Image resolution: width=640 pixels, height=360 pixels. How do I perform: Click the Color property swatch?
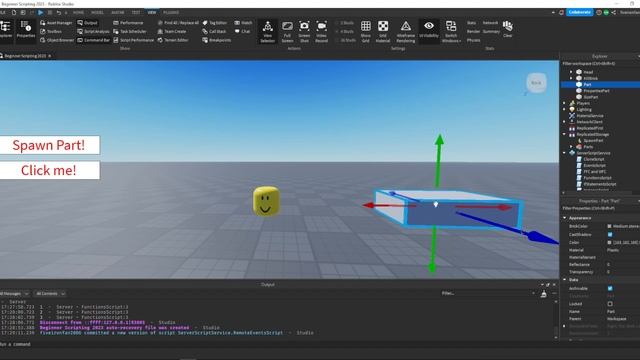pos(609,242)
